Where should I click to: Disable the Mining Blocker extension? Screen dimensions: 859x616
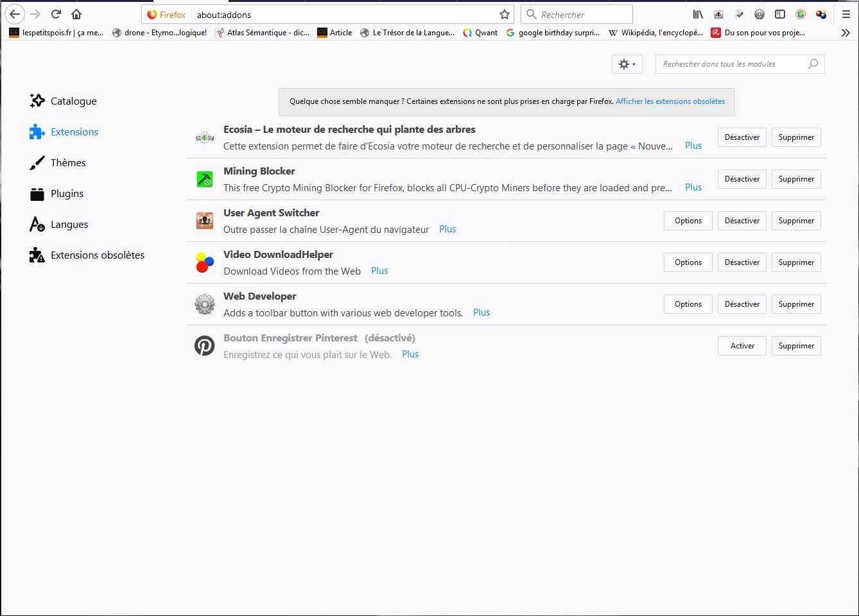(742, 179)
